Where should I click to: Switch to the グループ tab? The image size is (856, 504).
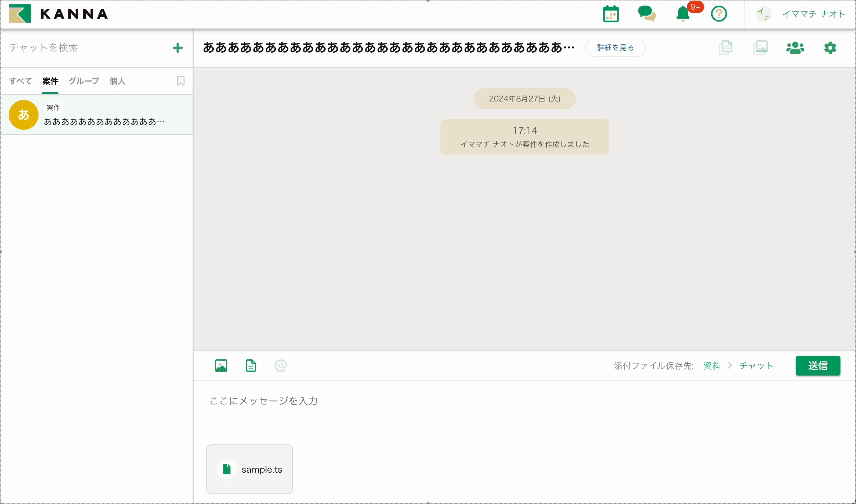pos(84,81)
